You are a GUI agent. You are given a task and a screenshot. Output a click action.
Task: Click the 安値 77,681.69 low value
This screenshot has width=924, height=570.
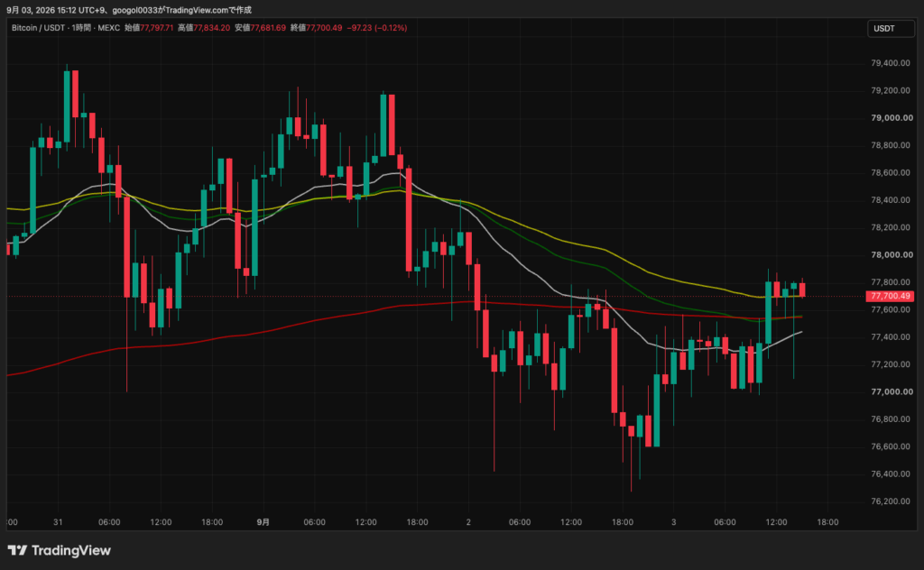(261, 28)
